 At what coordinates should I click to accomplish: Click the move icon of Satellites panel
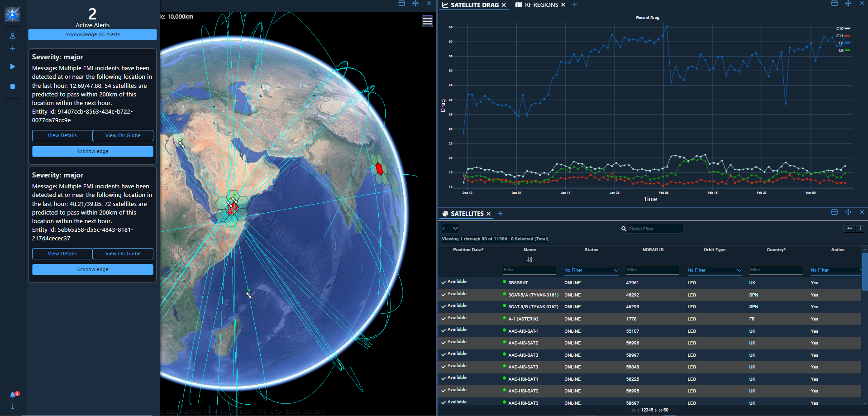pos(848,212)
